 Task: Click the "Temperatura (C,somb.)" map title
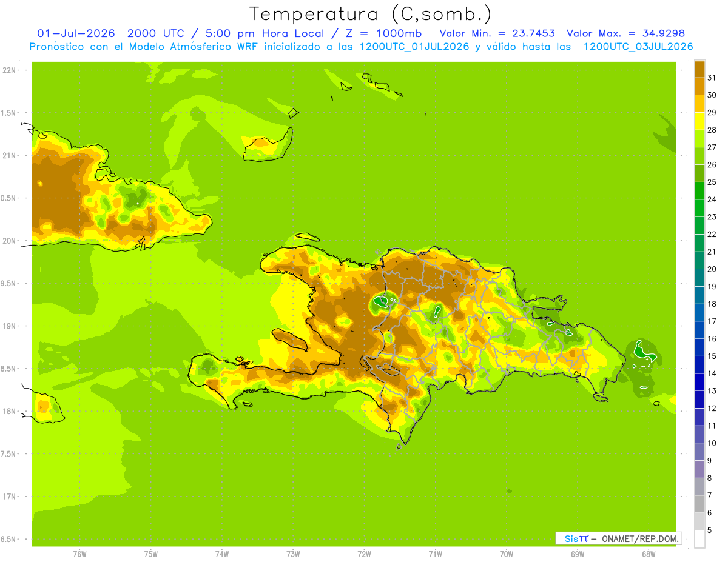coord(370,15)
